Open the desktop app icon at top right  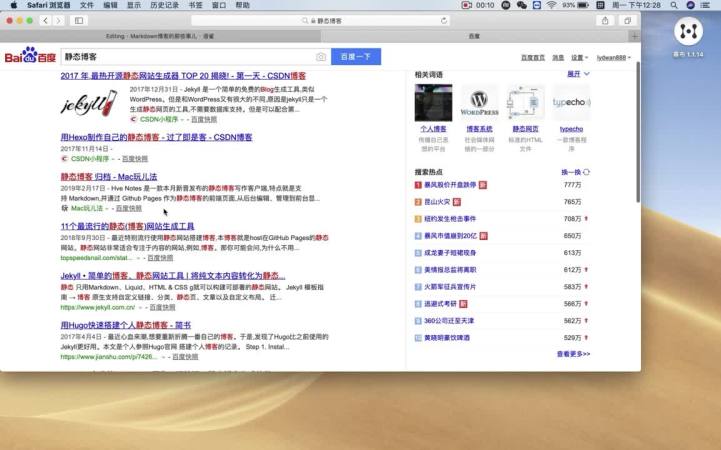pyautogui.click(x=688, y=31)
